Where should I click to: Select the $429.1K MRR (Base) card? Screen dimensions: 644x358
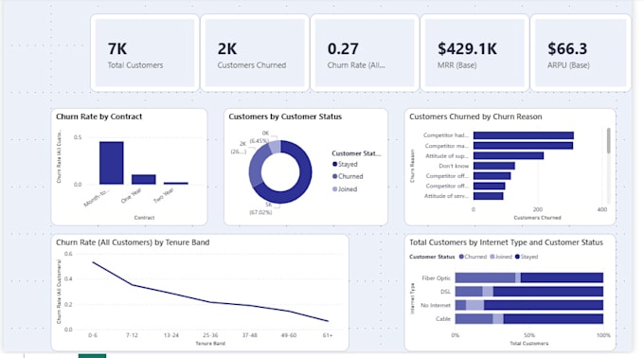474,52
